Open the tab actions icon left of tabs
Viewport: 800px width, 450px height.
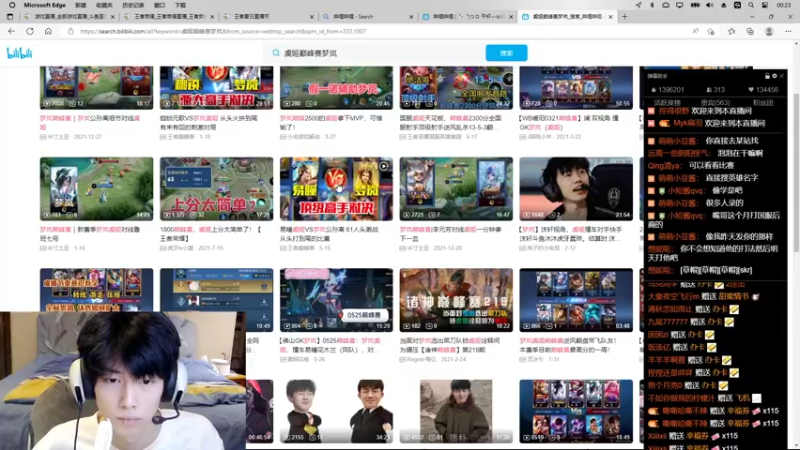click(10, 16)
